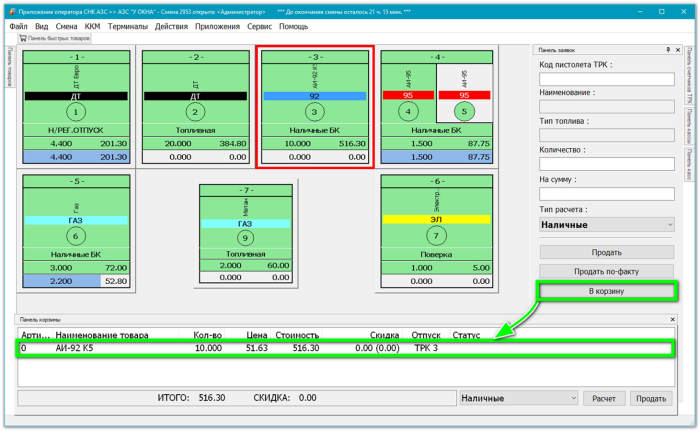Click the Расчет button
This screenshot has height=431, width=700.
pyautogui.click(x=604, y=398)
